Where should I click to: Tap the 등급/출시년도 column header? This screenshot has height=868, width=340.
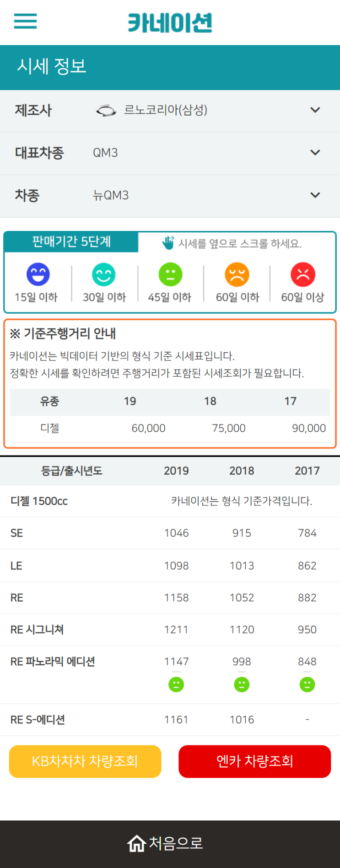[72, 471]
